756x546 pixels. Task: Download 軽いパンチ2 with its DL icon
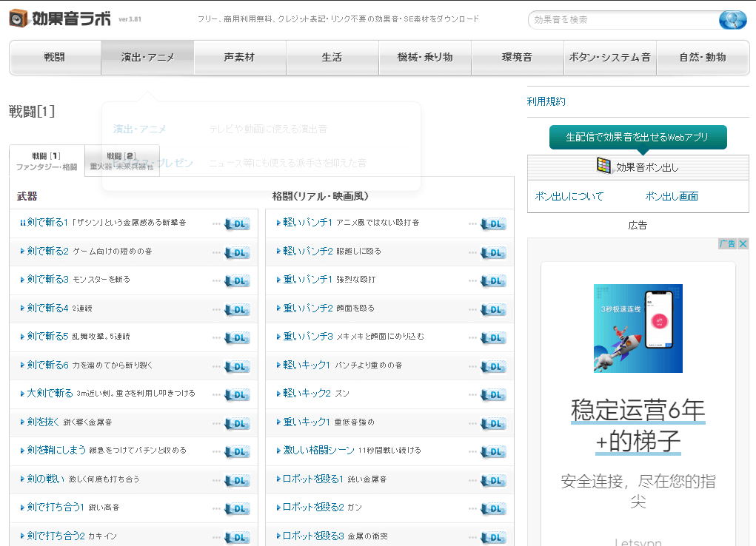tap(493, 252)
